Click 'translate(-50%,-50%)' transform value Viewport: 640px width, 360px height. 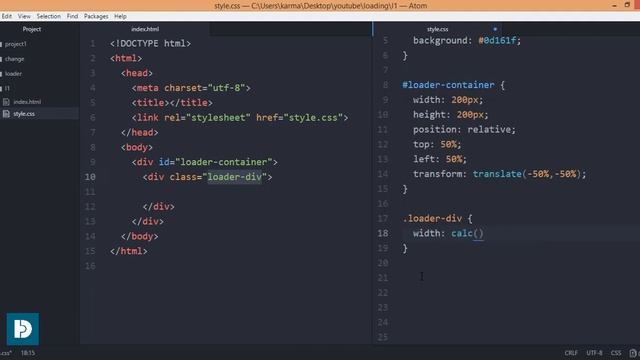pyautogui.click(x=527, y=174)
